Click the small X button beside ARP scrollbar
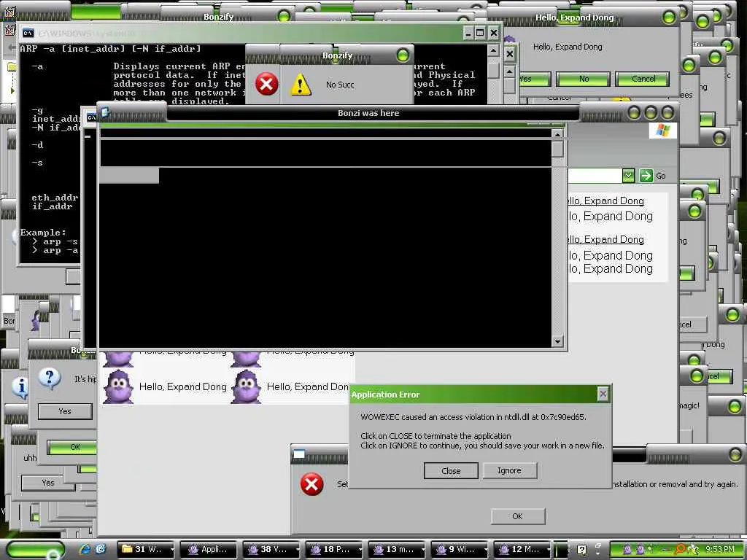This screenshot has width=747, height=560. (510, 54)
